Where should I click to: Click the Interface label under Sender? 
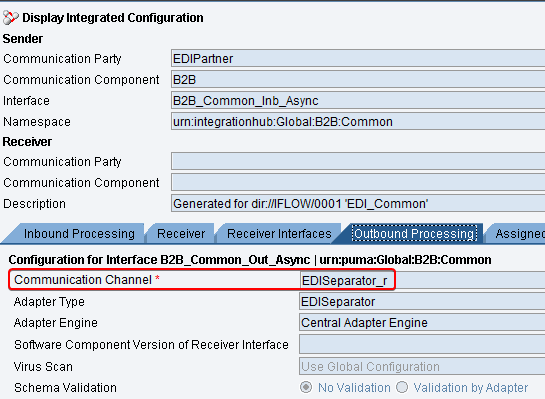pos(26,101)
